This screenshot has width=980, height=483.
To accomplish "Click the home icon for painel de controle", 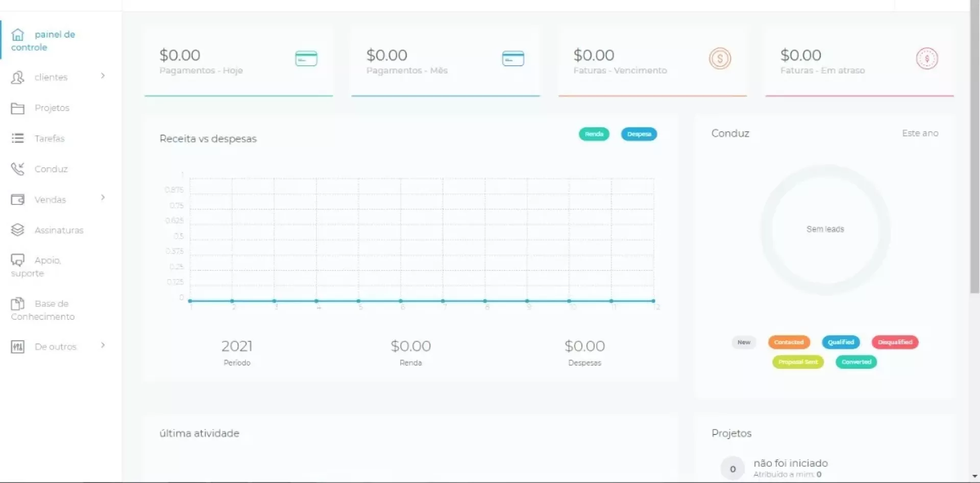I will (18, 35).
